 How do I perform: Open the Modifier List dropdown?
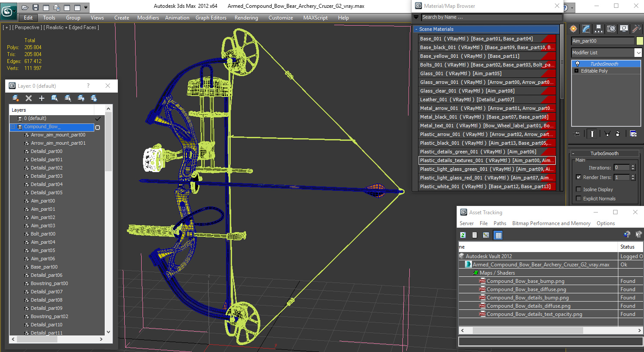click(x=638, y=53)
